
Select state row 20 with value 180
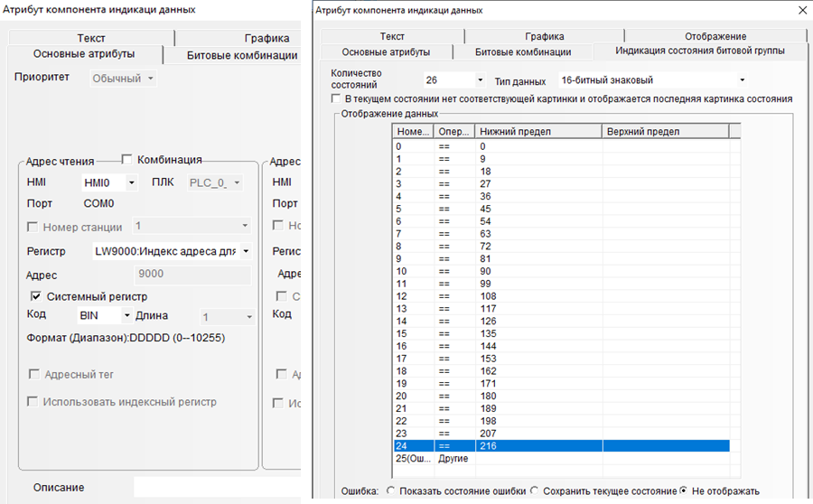point(562,396)
